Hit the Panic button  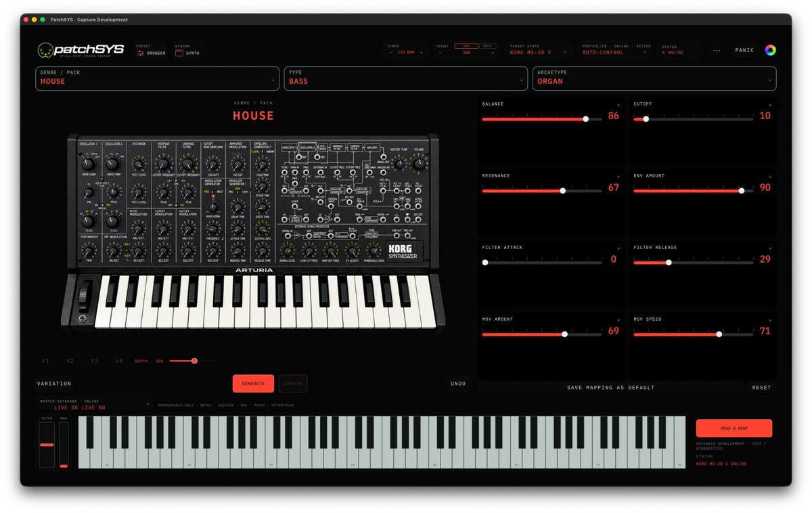click(744, 50)
